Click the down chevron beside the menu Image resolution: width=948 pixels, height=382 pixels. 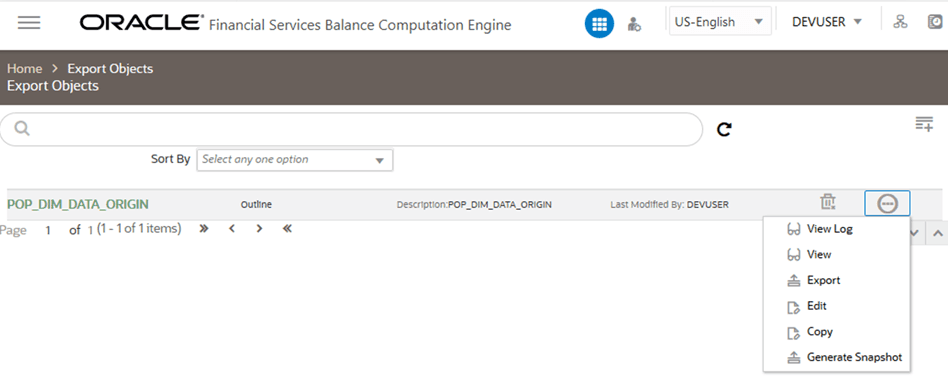915,233
